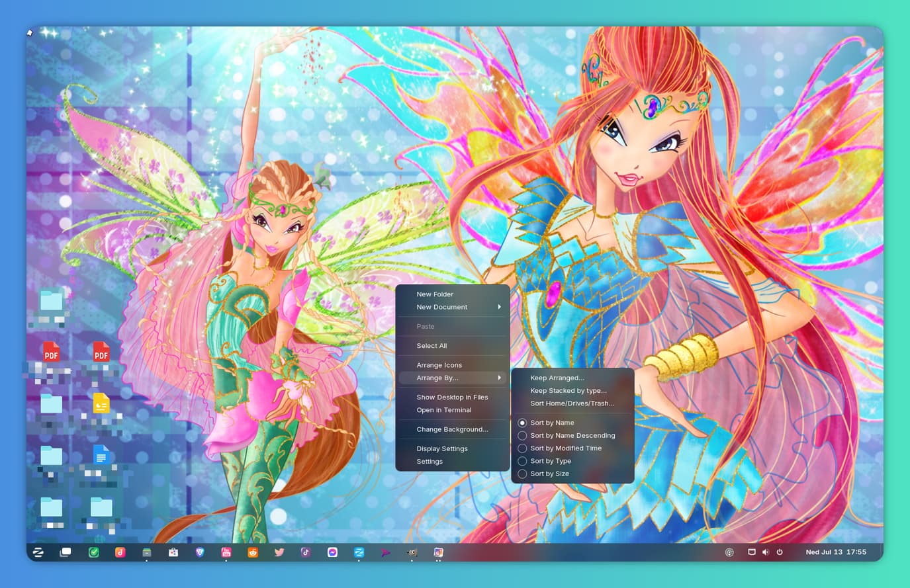Open Change Background... from the menu
This screenshot has width=910, height=588.
click(453, 429)
